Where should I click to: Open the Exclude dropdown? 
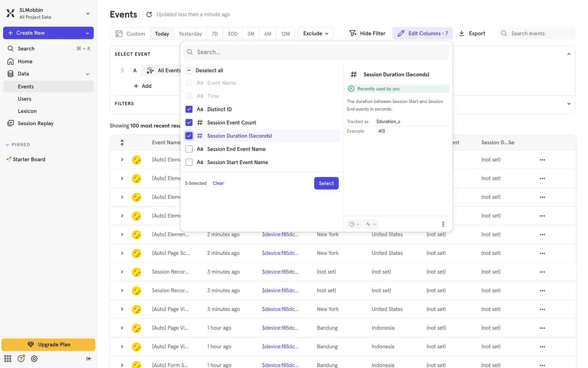pos(315,33)
